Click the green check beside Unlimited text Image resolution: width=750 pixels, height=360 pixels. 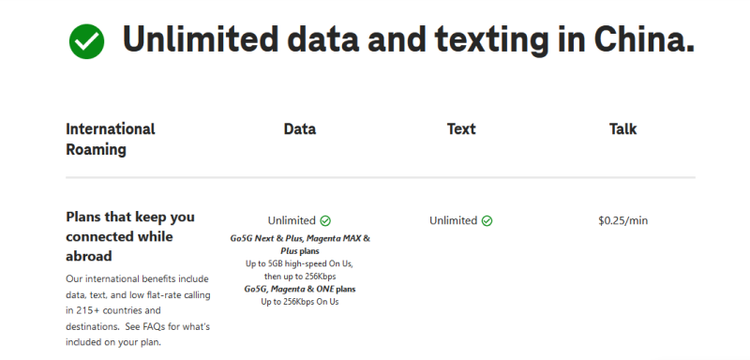tap(487, 221)
